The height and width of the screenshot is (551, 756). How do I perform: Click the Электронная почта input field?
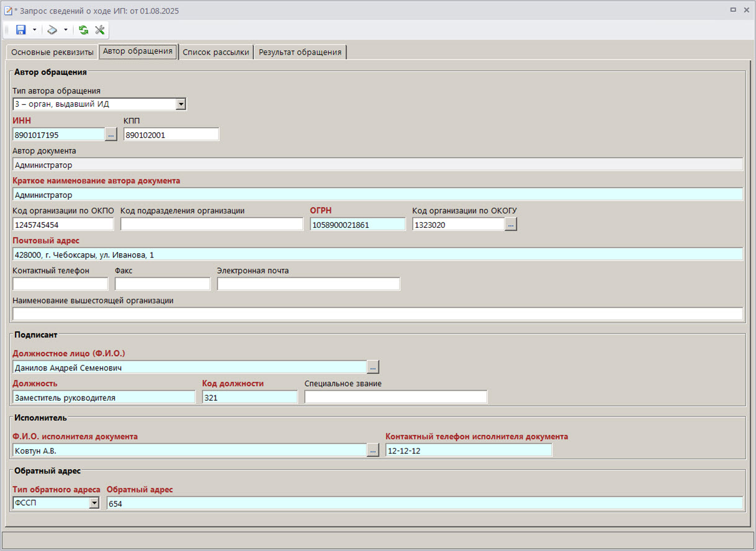pyautogui.click(x=308, y=284)
